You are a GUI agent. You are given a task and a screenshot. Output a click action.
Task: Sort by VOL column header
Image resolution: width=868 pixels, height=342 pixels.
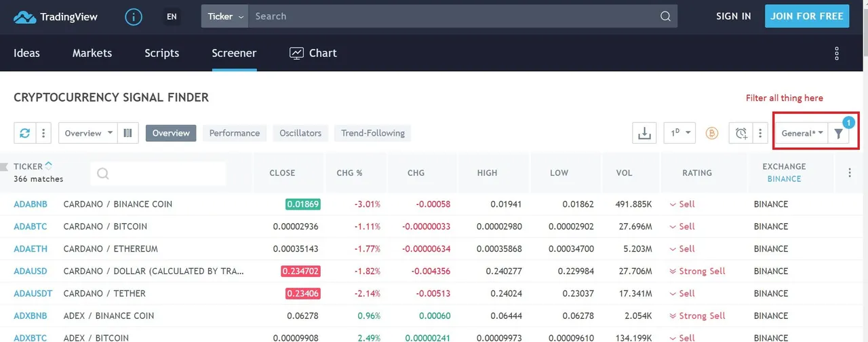tap(624, 173)
